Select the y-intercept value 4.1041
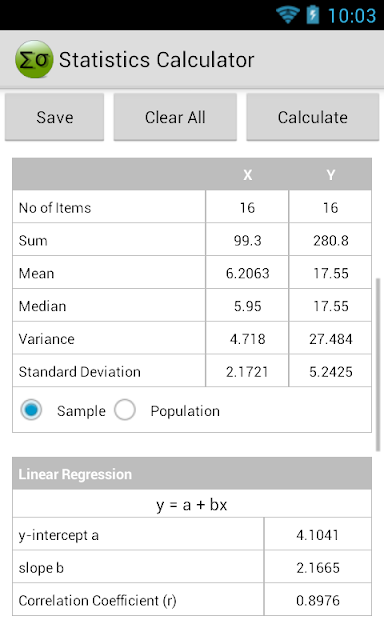 317,535
